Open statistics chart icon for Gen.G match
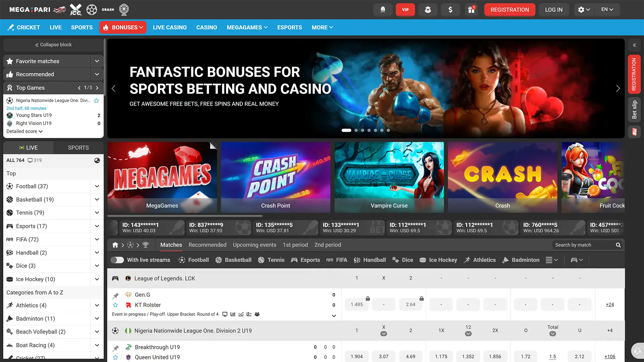This screenshot has height=362, width=644. pyautogui.click(x=233, y=314)
